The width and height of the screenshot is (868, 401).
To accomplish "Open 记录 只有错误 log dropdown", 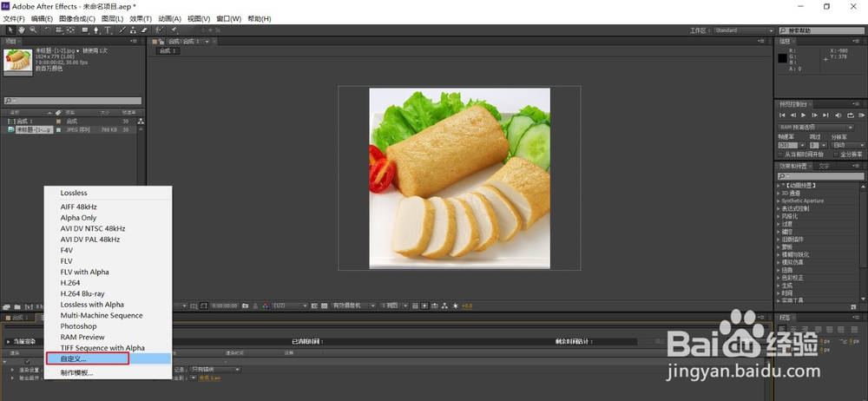I will click(215, 370).
